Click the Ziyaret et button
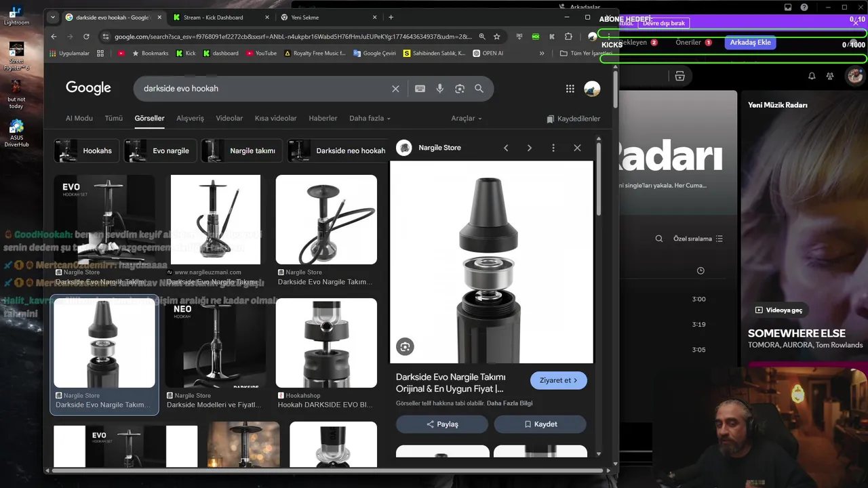 (559, 380)
